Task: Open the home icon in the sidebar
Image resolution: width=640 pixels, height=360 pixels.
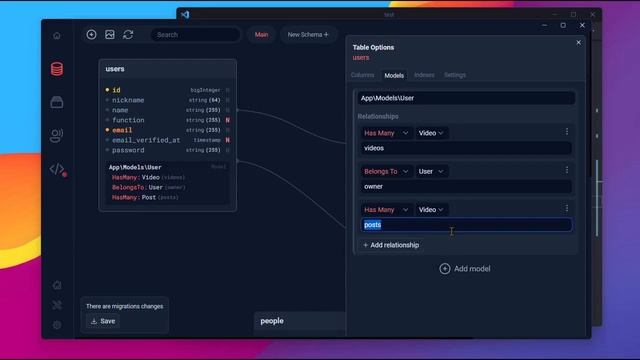Action: click(x=57, y=36)
